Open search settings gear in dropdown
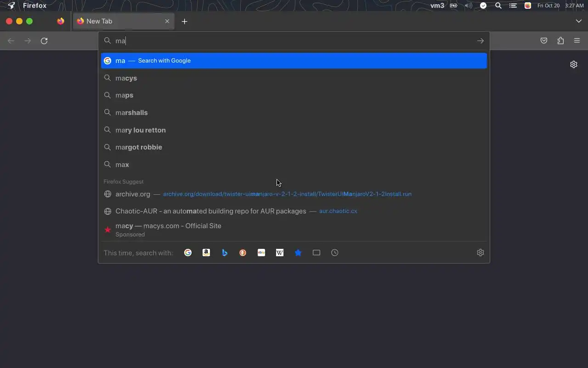Image resolution: width=588 pixels, height=368 pixels. point(481,253)
